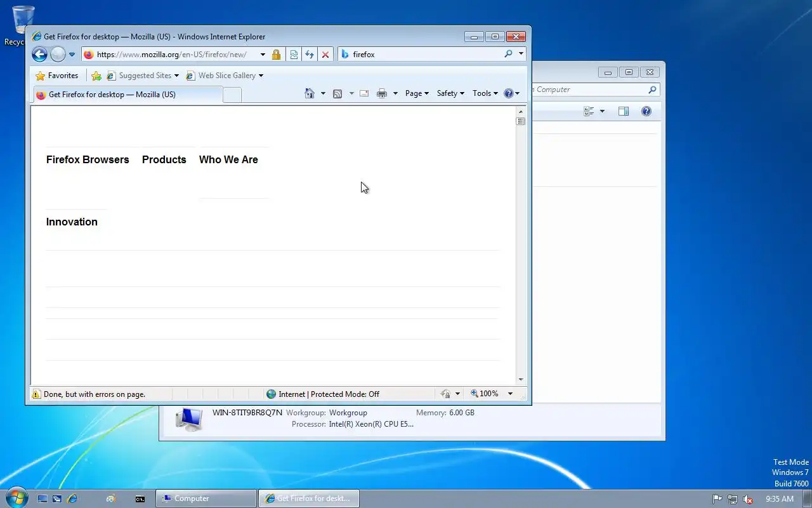The width and height of the screenshot is (812, 508).
Task: Click the 'Intel(R) Xeon(R) CPU E5...' processor text
Action: (371, 424)
